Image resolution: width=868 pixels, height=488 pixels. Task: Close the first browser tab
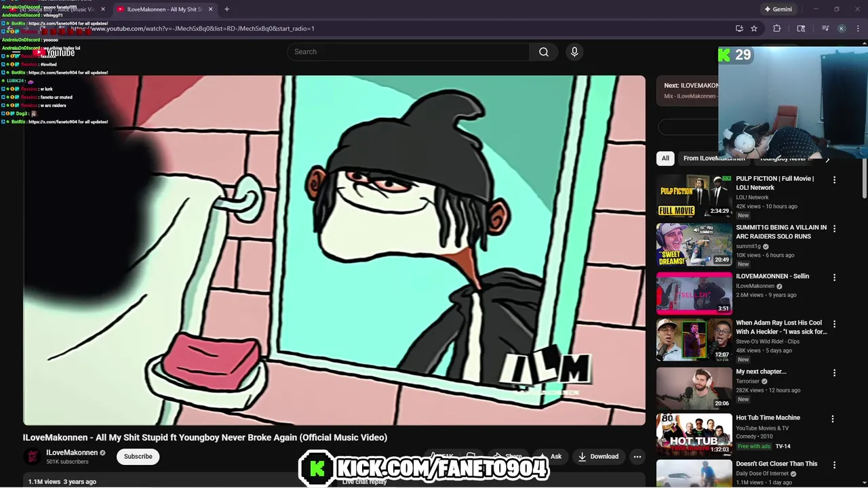(x=103, y=9)
